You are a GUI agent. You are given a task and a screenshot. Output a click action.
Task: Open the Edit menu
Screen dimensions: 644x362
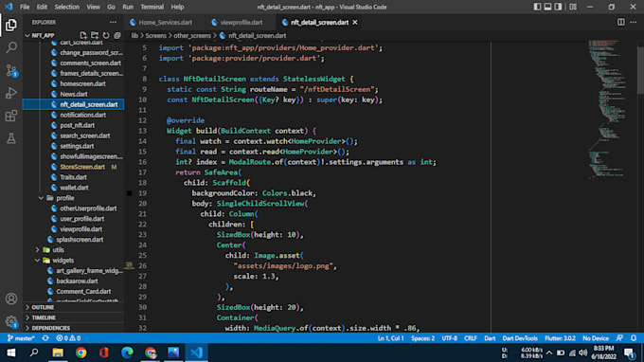click(42, 7)
